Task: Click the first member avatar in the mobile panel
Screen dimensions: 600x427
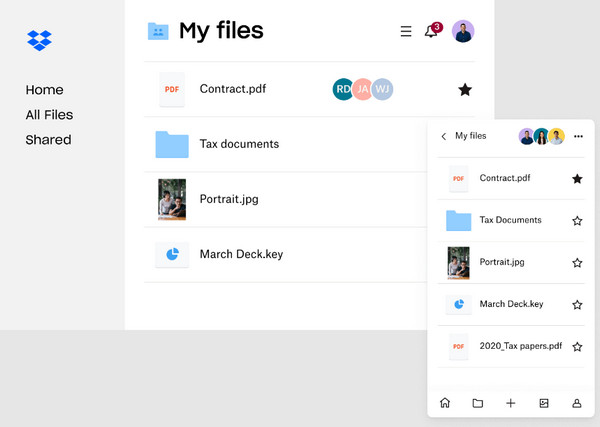Action: coord(527,136)
